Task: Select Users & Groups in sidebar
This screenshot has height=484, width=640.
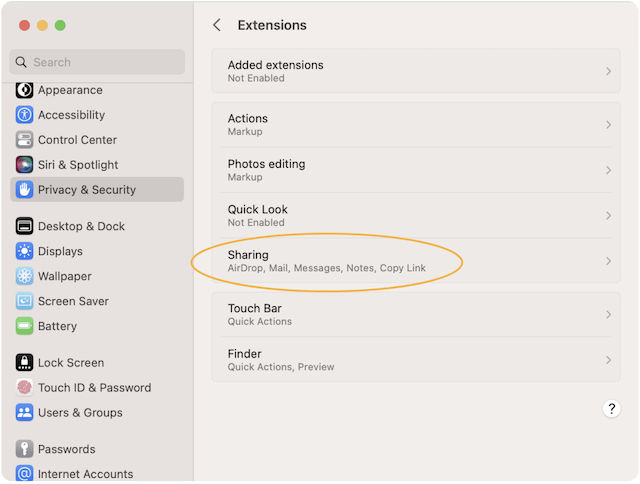Action: 80,413
